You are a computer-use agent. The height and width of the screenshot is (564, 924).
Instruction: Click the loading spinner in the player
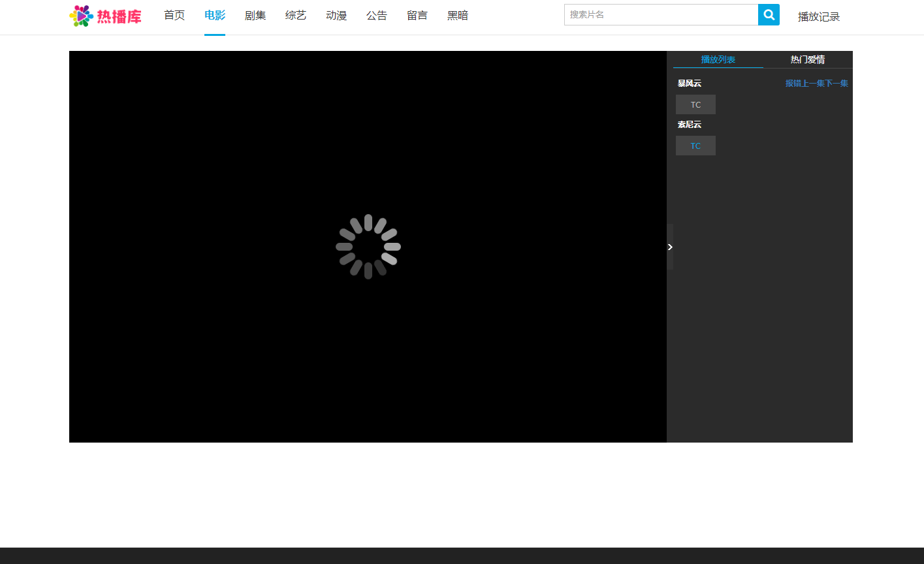tap(368, 247)
